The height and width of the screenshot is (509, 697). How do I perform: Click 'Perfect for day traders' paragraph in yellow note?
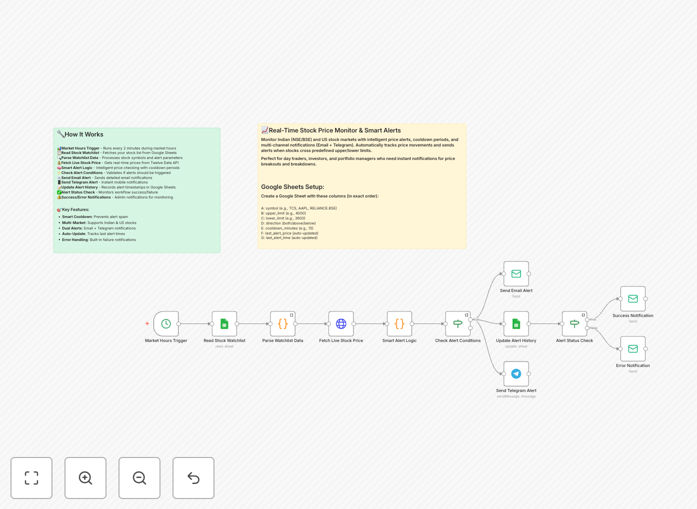(358, 161)
